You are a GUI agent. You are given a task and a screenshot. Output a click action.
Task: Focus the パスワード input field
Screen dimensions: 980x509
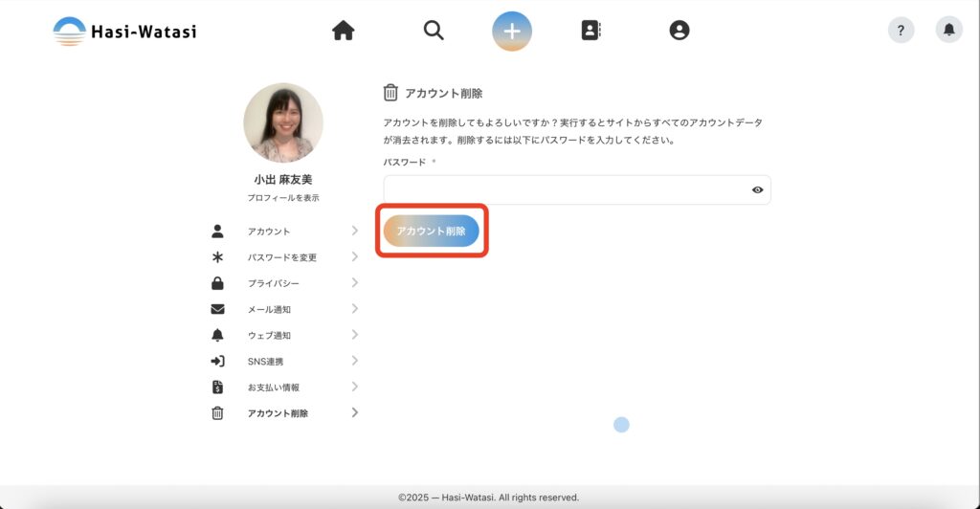(x=577, y=189)
